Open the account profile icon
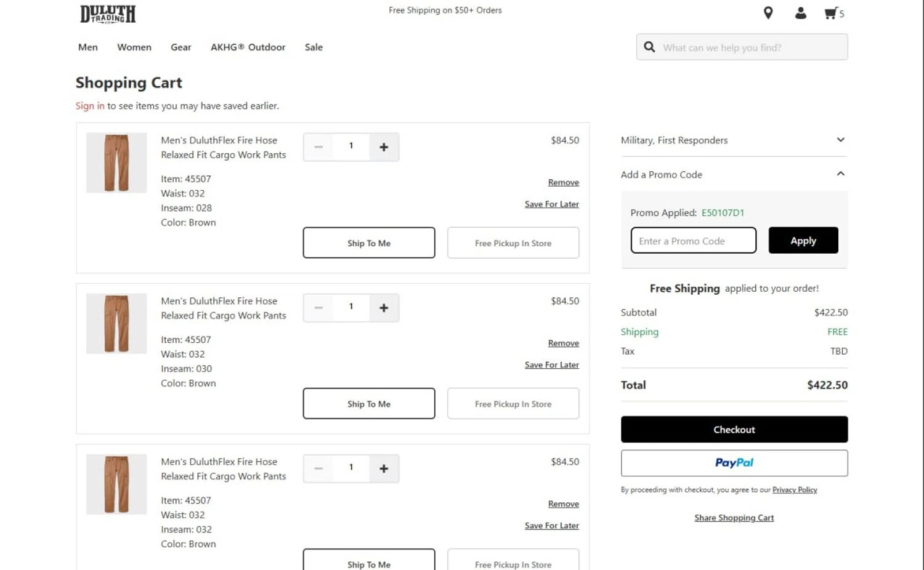The width and height of the screenshot is (924, 570). tap(800, 13)
